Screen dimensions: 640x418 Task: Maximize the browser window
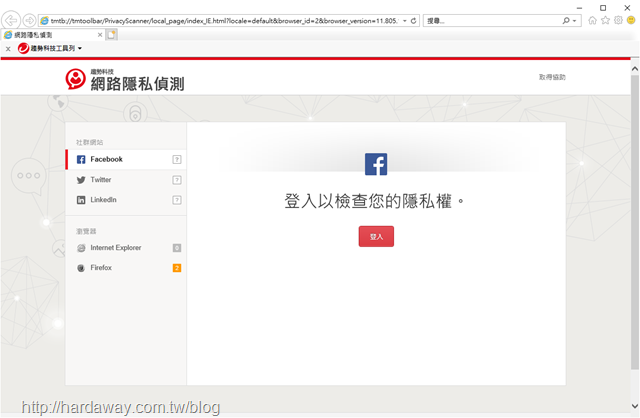pos(603,8)
